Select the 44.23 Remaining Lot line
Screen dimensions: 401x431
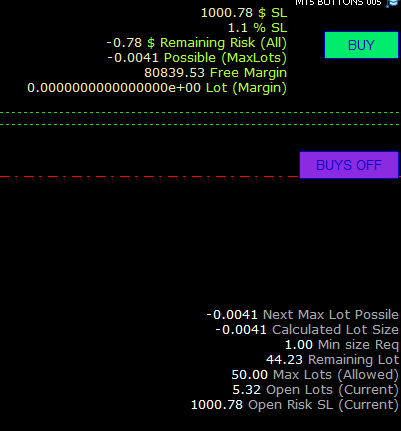click(332, 360)
